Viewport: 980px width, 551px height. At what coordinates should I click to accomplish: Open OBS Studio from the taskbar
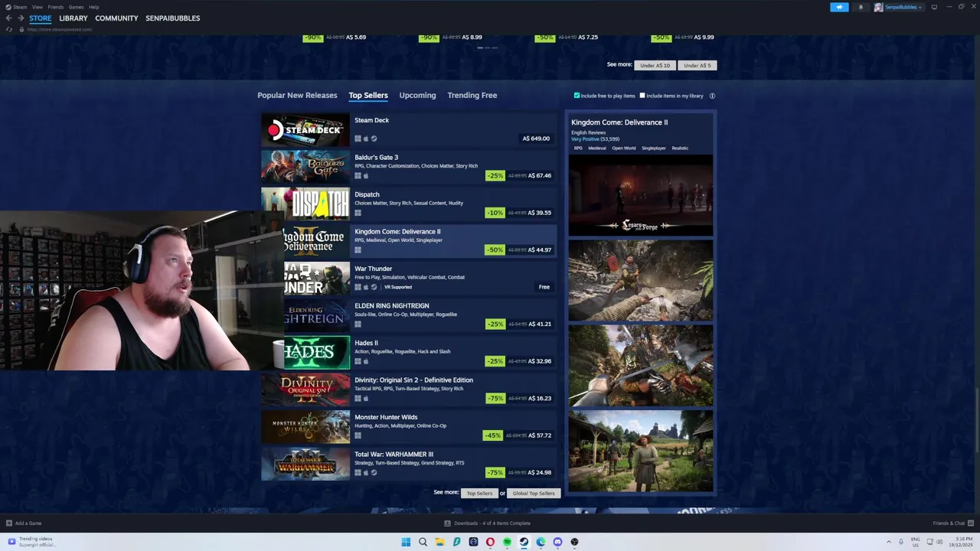click(574, 542)
